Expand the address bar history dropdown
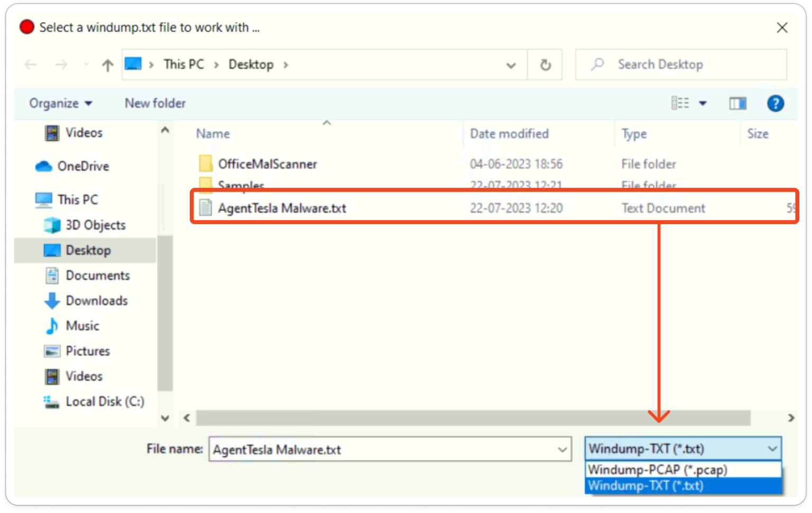 coord(511,65)
